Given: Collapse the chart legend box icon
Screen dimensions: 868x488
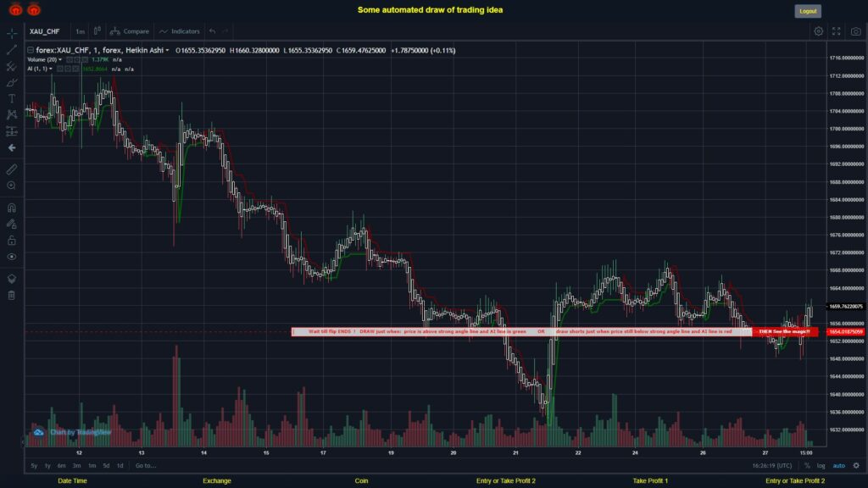Looking at the screenshot, I should point(31,50).
